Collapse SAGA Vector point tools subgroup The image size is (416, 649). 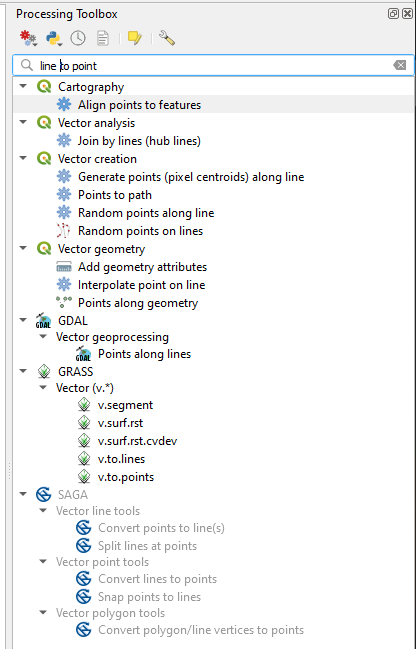43,562
